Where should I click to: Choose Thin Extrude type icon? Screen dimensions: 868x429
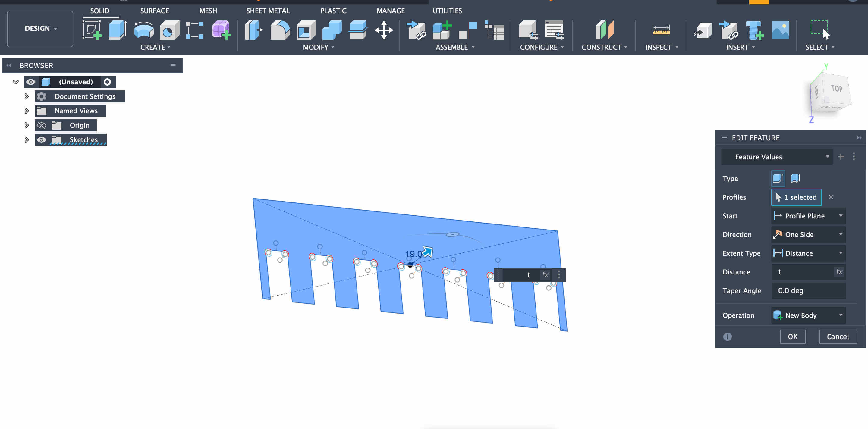795,178
